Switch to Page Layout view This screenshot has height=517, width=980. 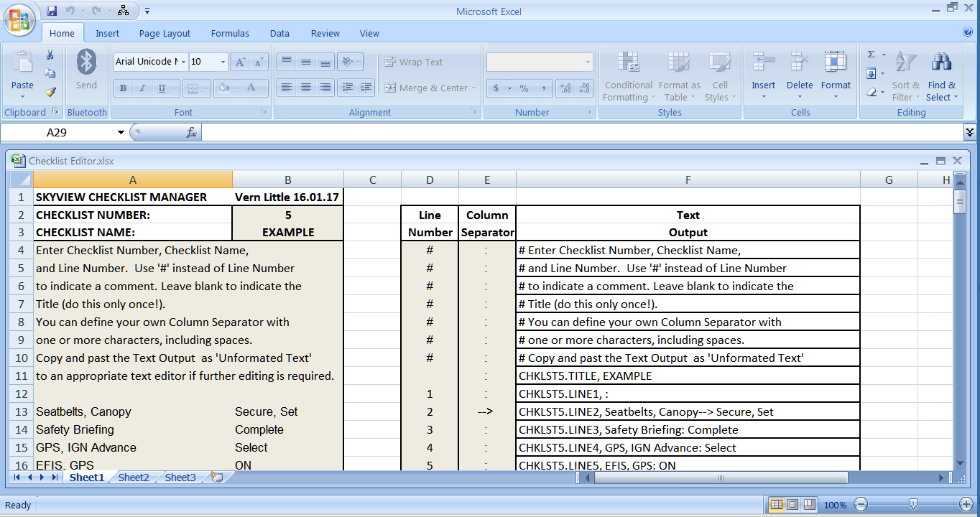[792, 504]
